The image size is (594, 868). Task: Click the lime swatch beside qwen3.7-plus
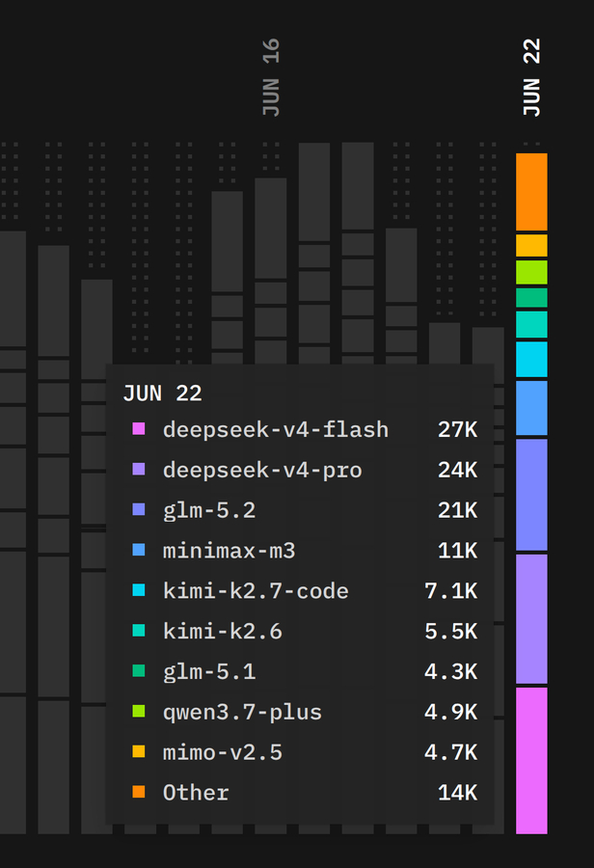[139, 712]
